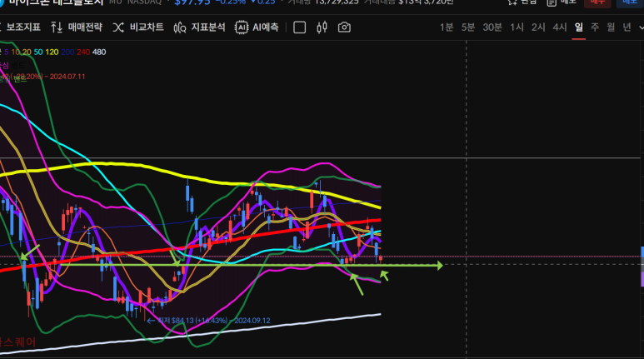644x359 pixels.
Task: Switch to the 30분 timeframe
Action: pos(492,27)
